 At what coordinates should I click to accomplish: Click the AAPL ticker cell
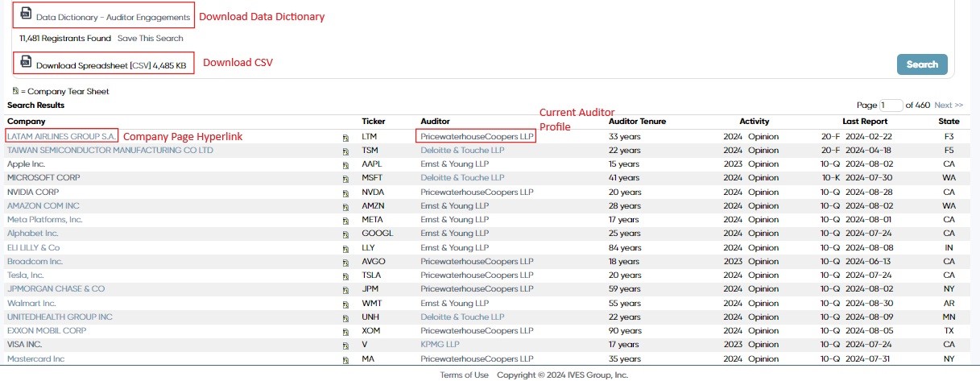click(x=373, y=164)
